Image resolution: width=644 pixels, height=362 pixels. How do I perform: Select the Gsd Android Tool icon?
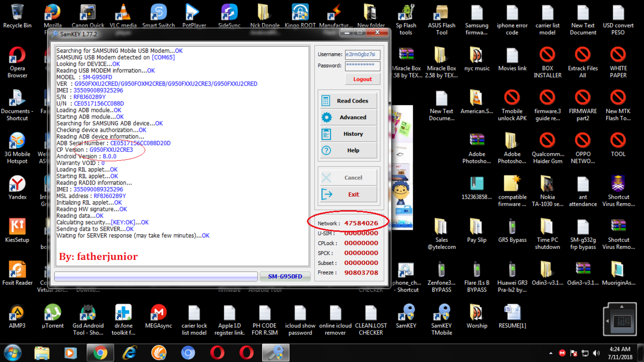pos(88,320)
